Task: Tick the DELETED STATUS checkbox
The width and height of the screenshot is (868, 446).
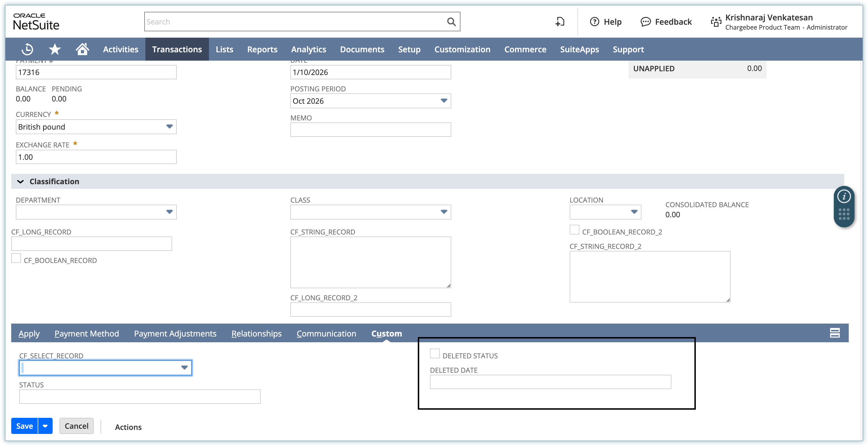Action: click(435, 354)
